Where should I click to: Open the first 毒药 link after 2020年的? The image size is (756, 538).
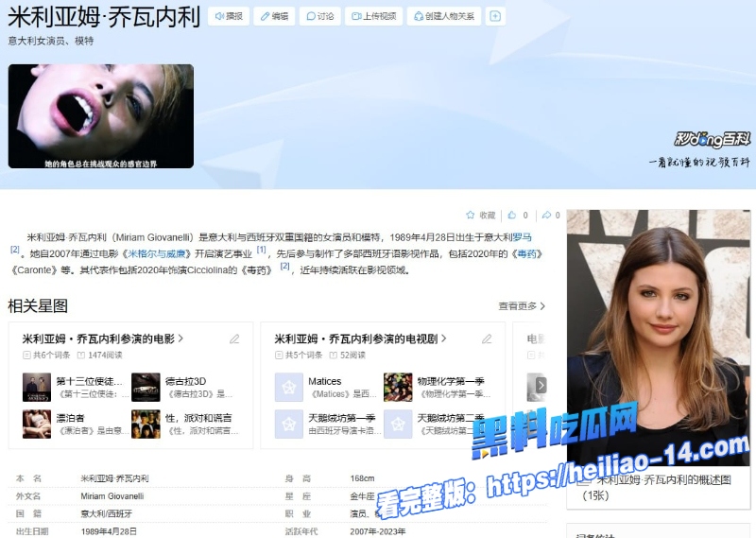(x=527, y=253)
